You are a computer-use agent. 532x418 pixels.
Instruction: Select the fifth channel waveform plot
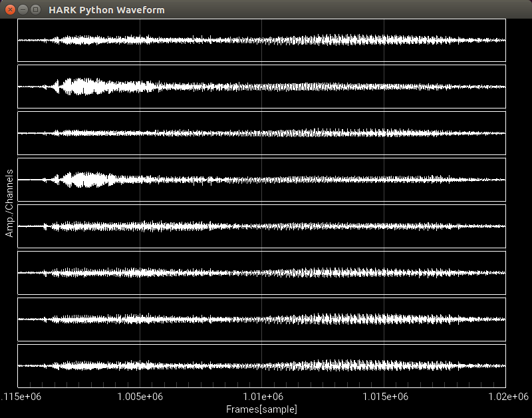(261, 226)
